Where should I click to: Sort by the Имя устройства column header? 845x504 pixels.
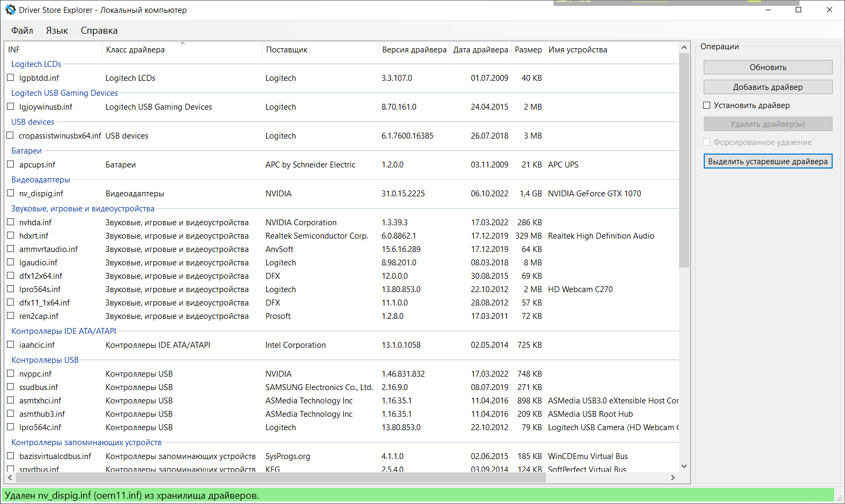[x=612, y=50]
